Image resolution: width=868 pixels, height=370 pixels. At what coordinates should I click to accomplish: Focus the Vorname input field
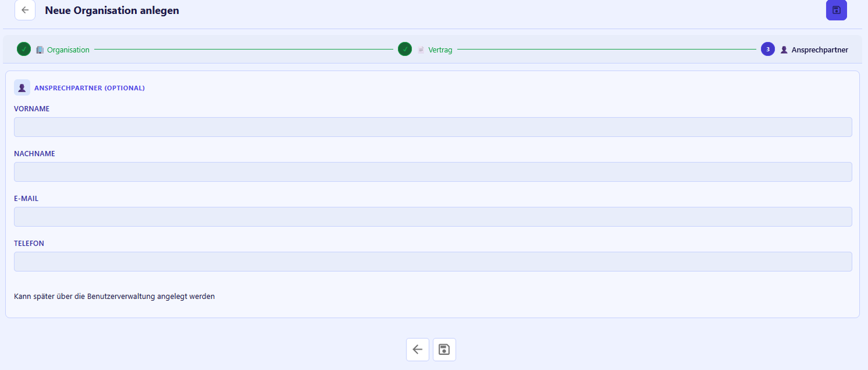pos(433,127)
